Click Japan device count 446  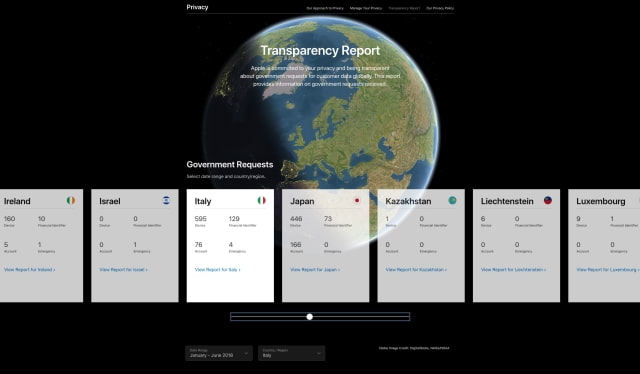click(x=296, y=219)
